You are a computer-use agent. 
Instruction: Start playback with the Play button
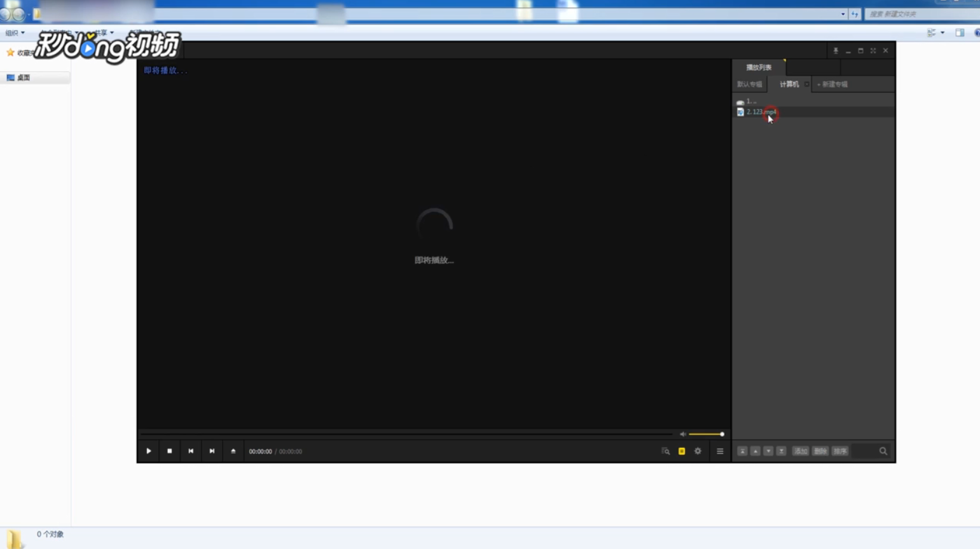[149, 451]
